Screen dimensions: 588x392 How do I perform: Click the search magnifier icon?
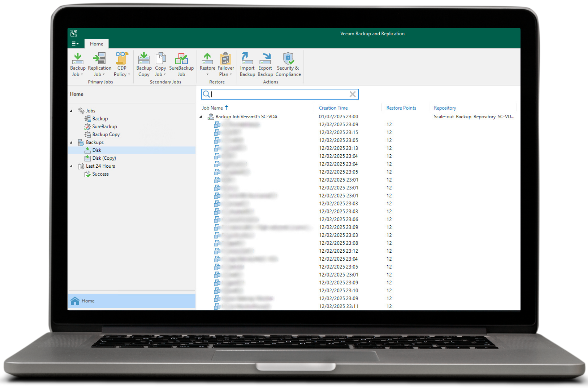click(206, 94)
